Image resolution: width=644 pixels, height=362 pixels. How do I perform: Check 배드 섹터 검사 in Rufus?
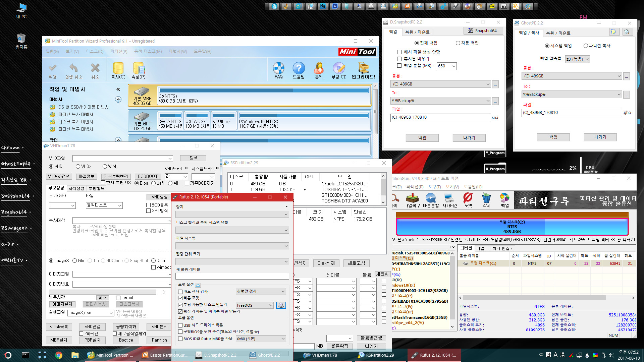(x=180, y=292)
